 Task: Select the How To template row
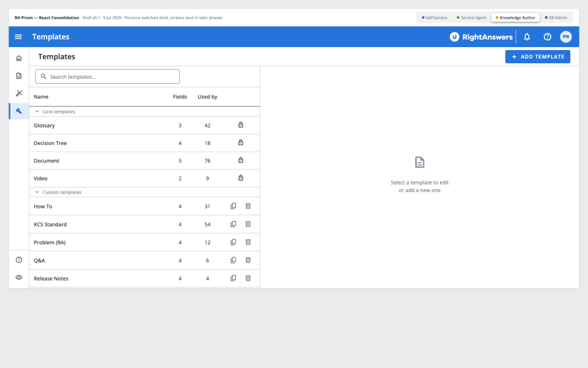point(144,206)
